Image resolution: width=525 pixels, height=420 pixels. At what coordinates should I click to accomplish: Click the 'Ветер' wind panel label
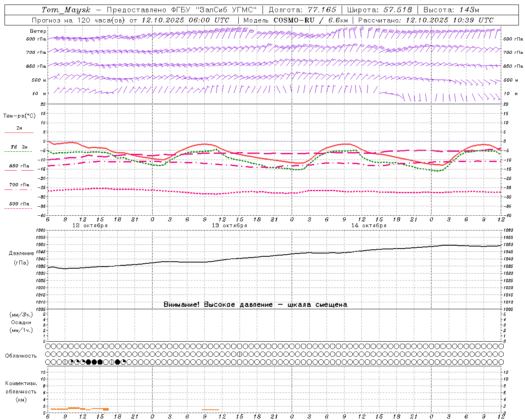38,31
